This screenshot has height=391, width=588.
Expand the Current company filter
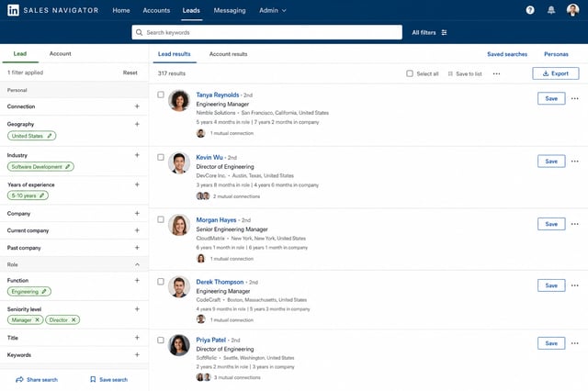point(137,230)
